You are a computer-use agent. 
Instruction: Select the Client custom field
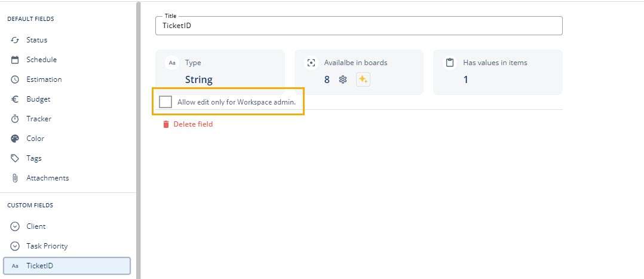point(36,226)
